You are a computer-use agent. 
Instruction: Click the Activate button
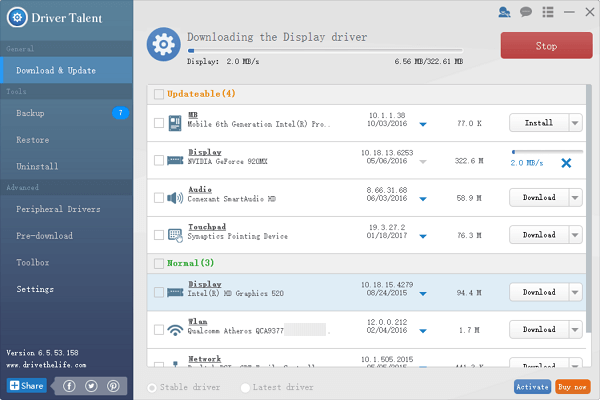tap(532, 387)
